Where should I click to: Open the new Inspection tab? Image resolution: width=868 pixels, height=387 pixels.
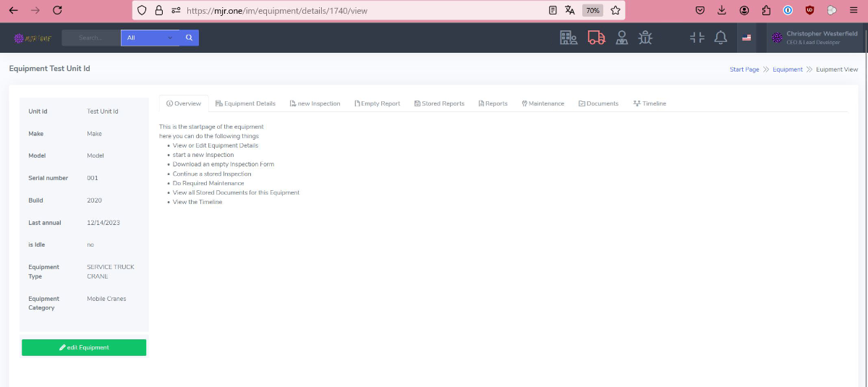315,103
